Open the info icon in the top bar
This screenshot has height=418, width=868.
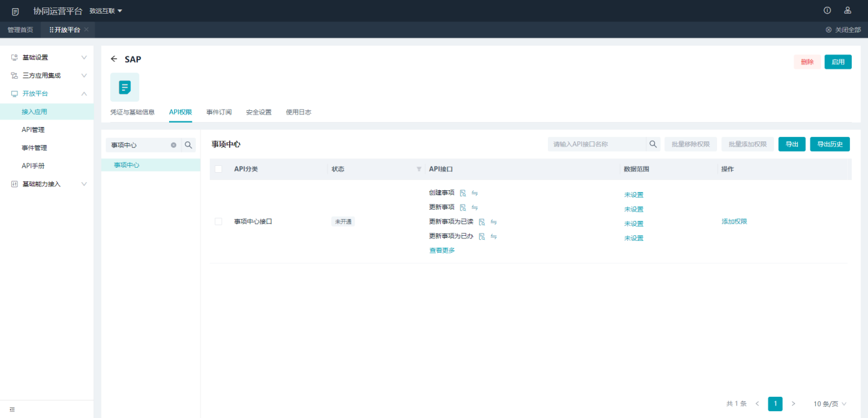827,11
